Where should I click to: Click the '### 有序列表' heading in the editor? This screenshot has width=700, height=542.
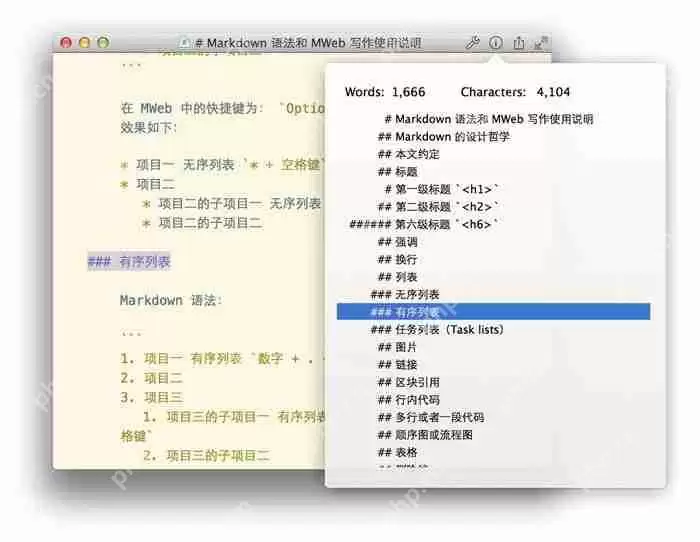pyautogui.click(x=129, y=262)
